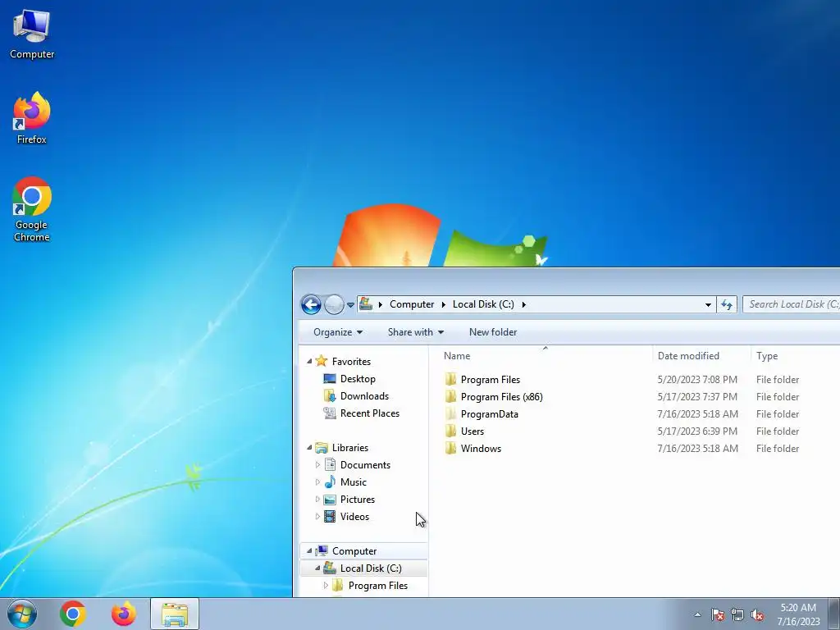Expand Program Files node in navigation tree
840x630 pixels.
point(326,586)
